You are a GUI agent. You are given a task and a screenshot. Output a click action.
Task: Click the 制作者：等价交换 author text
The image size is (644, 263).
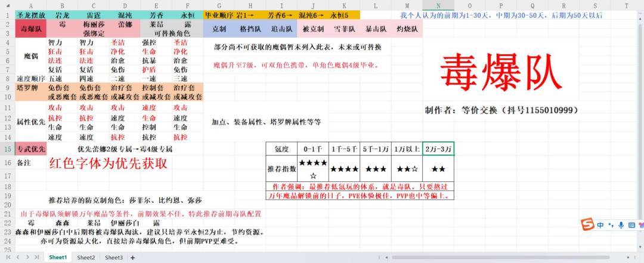pyautogui.click(x=501, y=110)
